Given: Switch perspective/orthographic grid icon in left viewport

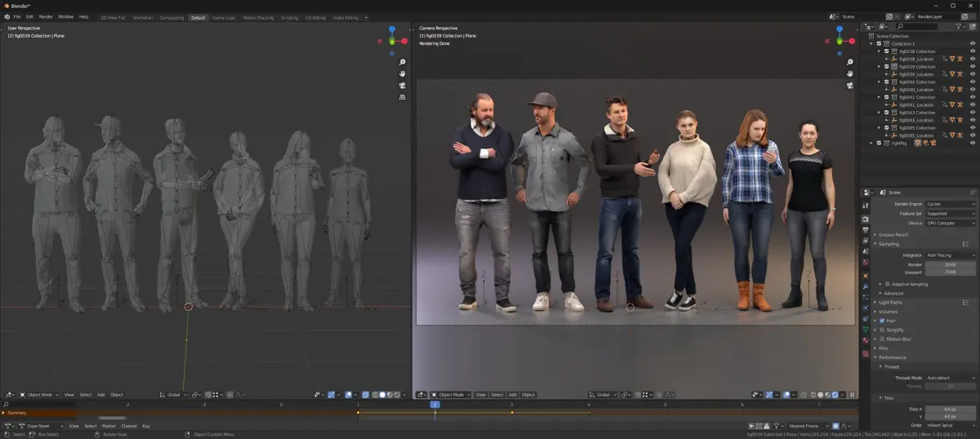Looking at the screenshot, I should 403,97.
